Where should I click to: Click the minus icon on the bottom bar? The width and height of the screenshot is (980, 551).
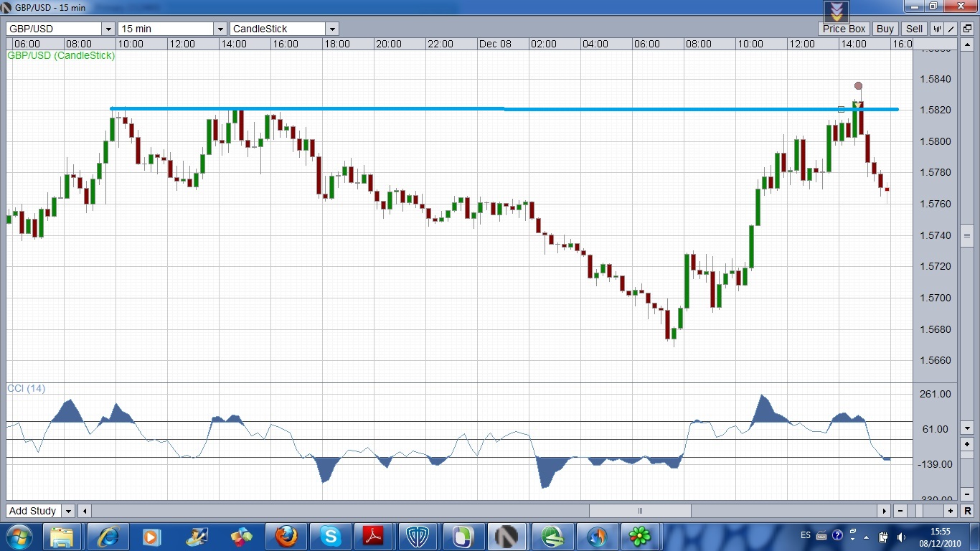click(900, 511)
